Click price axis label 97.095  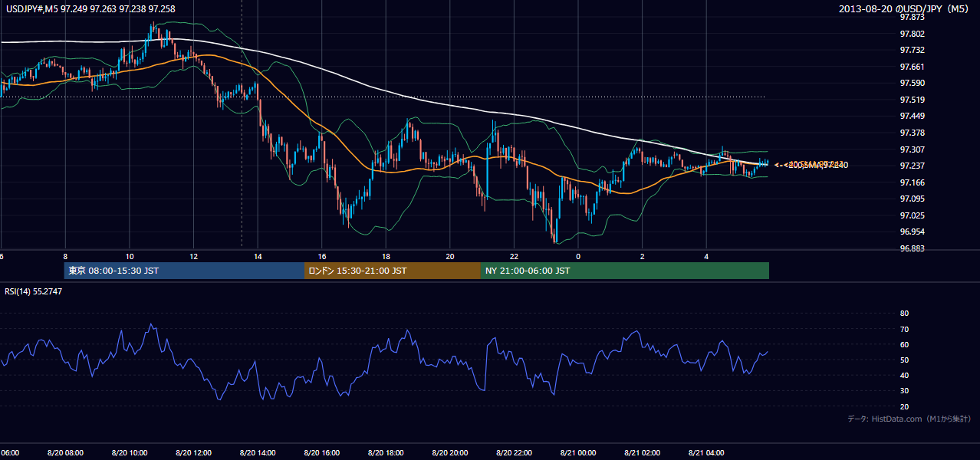tap(912, 199)
